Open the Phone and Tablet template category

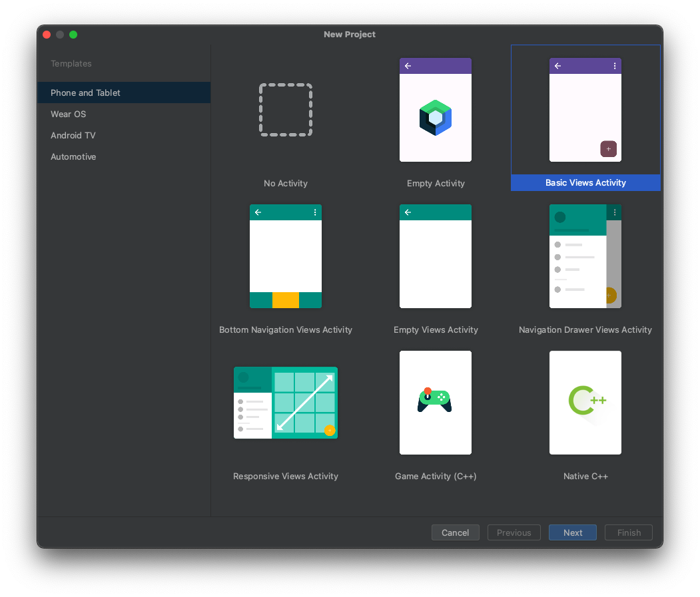tap(124, 93)
